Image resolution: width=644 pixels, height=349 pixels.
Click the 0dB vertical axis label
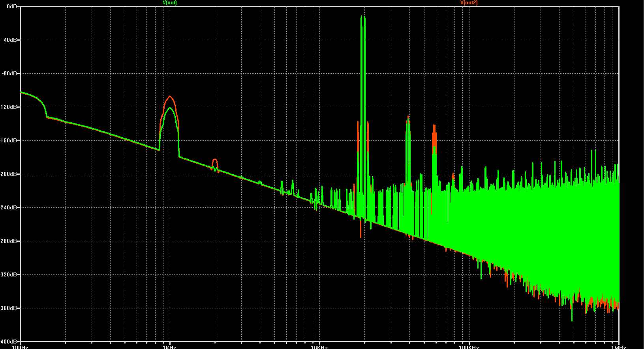[12, 7]
